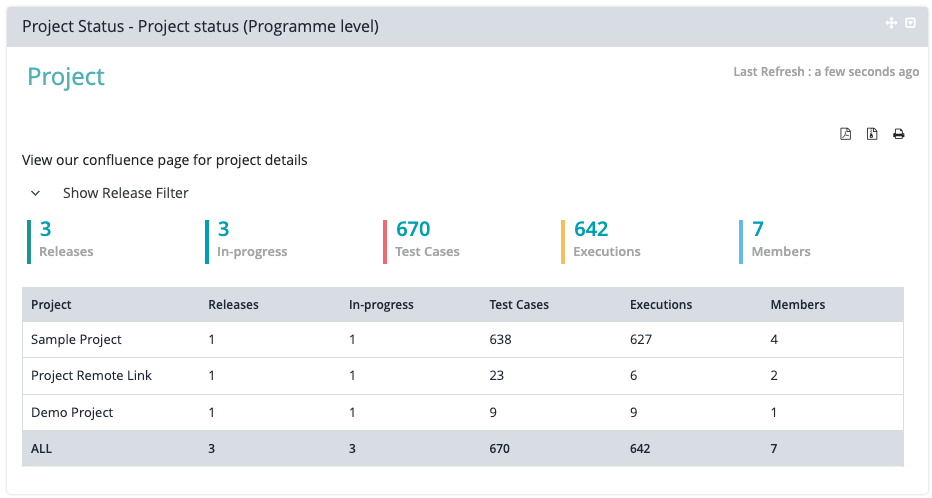The width and height of the screenshot is (932, 498).
Task: Sort by the Project column header
Action: [51, 304]
